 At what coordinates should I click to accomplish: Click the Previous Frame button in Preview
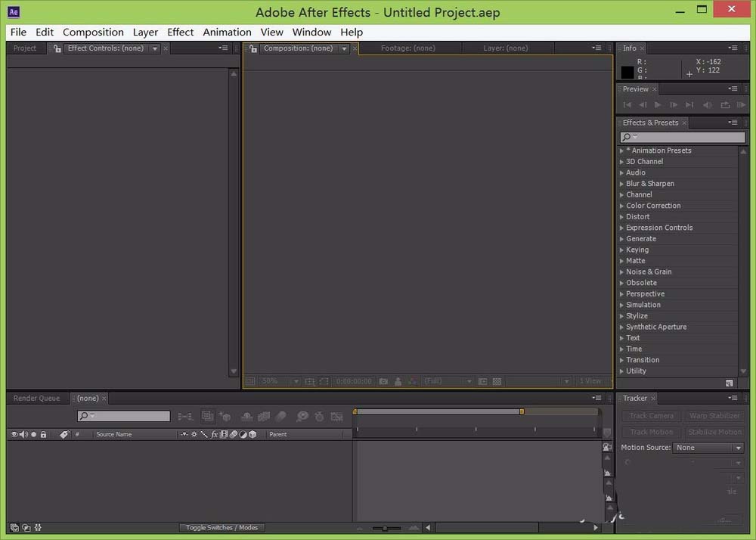[643, 104]
